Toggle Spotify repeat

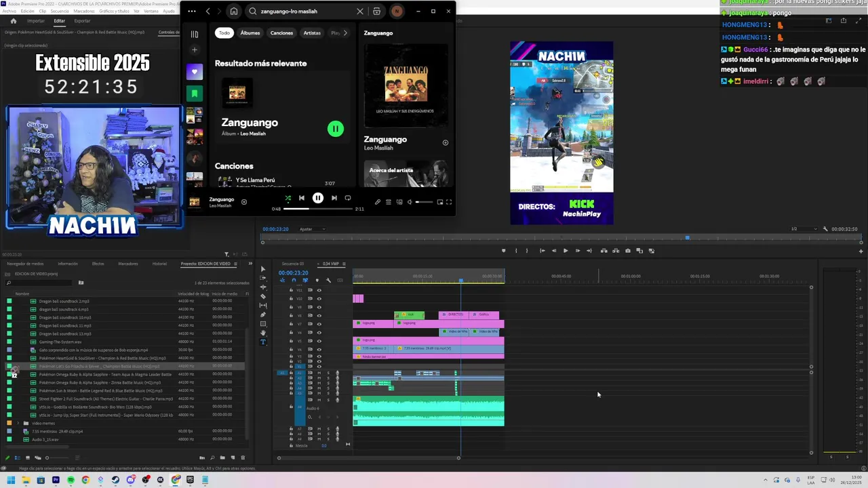tap(348, 198)
